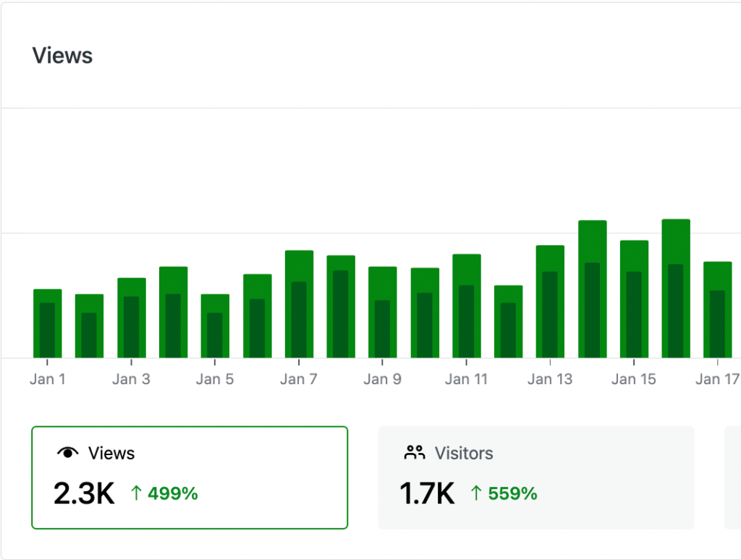Click the Jan 5 axis label
This screenshot has width=741, height=560.
[x=214, y=379]
